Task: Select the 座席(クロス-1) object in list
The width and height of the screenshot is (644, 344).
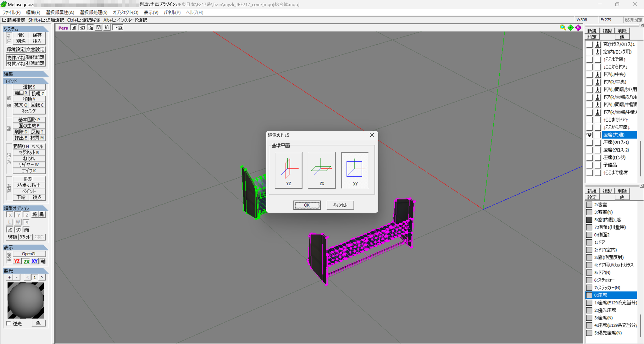Action: coord(616,142)
